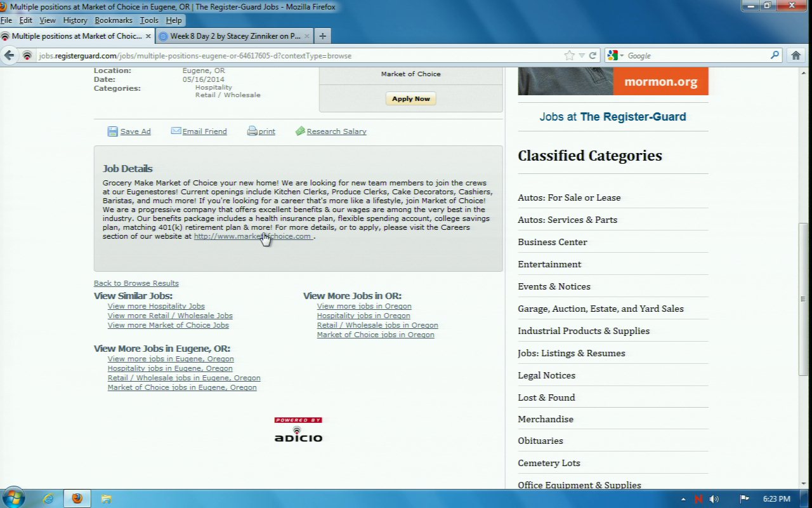Switch to the Week 8 Day 2 tab
Image resolution: width=812 pixels, height=508 pixels.
coord(232,36)
